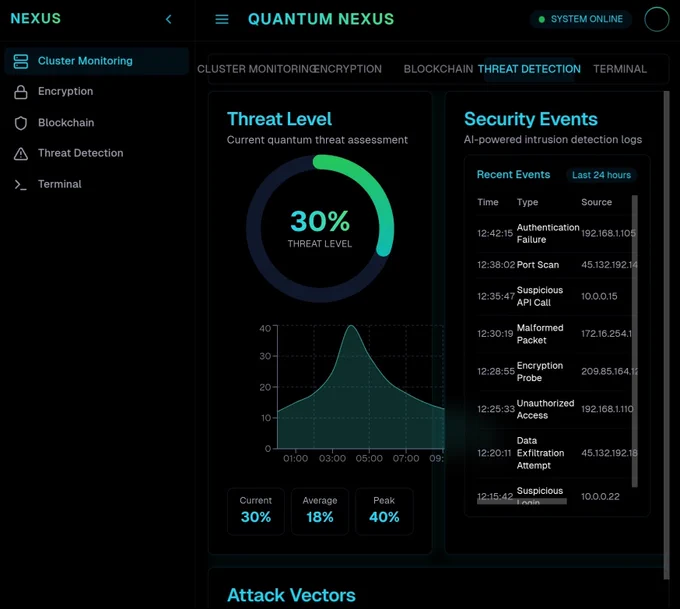Click the 30% threat level value
The width and height of the screenshot is (680, 609).
[x=320, y=221]
